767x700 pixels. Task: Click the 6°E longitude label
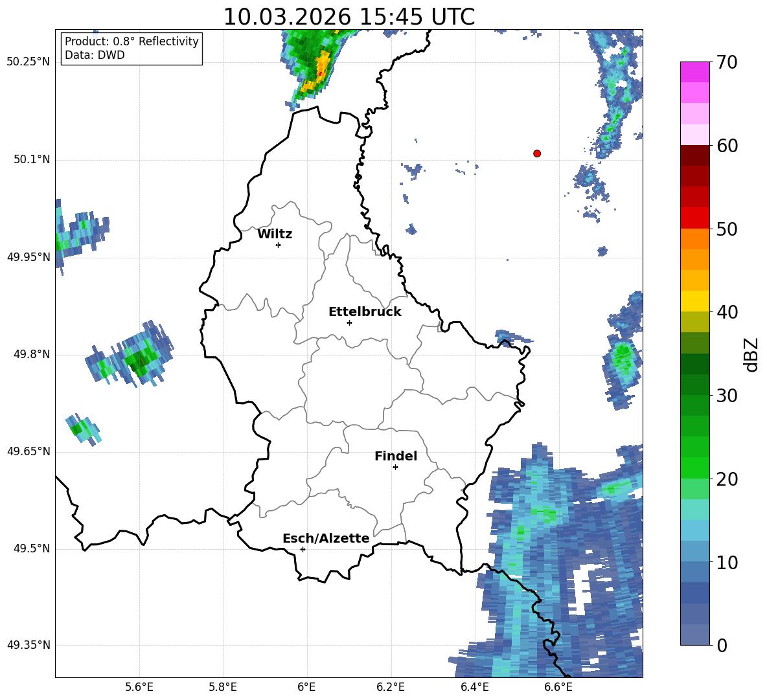[306, 687]
